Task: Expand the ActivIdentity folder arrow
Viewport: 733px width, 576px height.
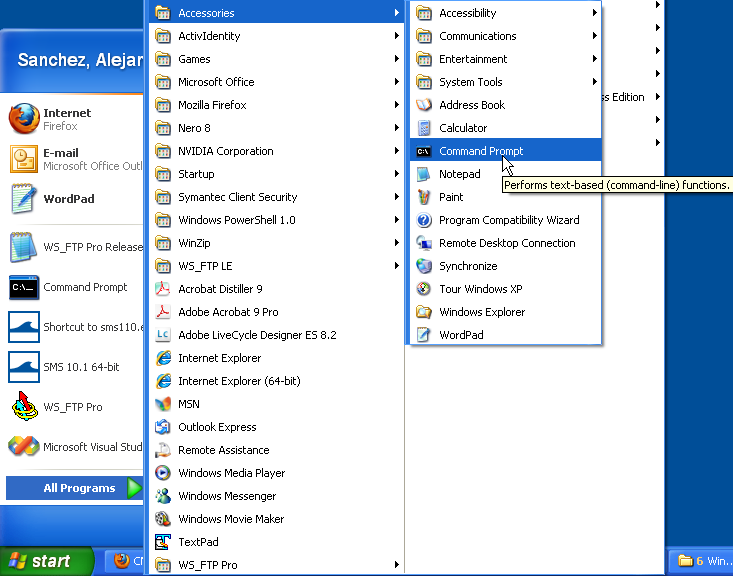Action: [x=396, y=36]
